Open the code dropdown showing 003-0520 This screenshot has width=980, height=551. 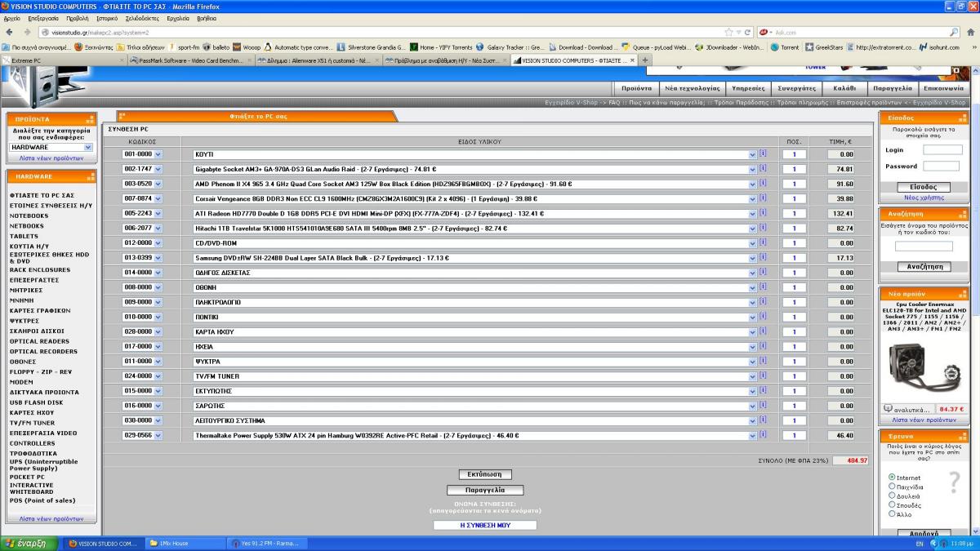tap(143, 183)
